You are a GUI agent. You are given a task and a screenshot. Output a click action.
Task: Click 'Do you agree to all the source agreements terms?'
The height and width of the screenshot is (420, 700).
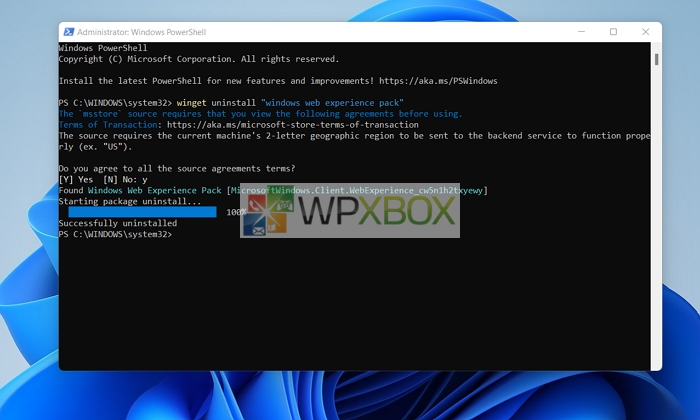[177, 168]
